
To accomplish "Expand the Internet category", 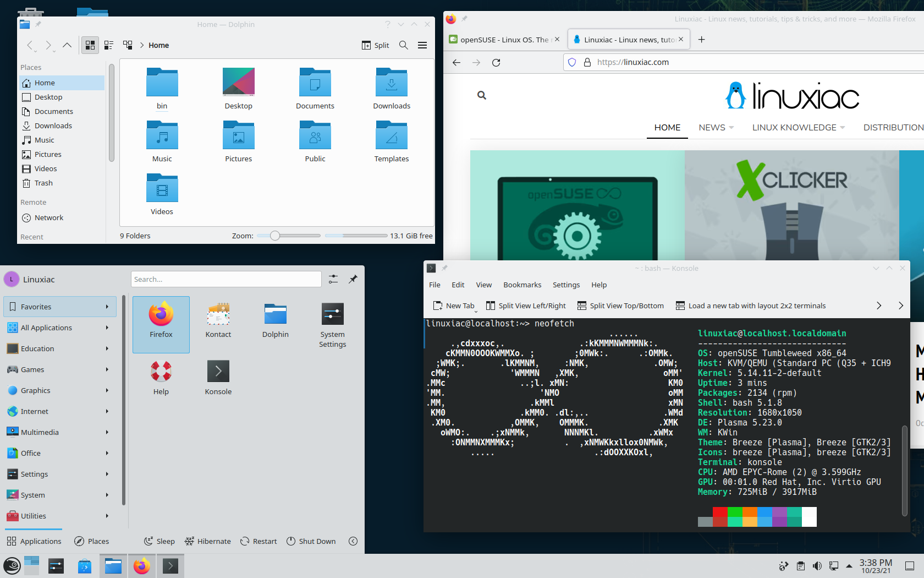I will pyautogui.click(x=60, y=411).
